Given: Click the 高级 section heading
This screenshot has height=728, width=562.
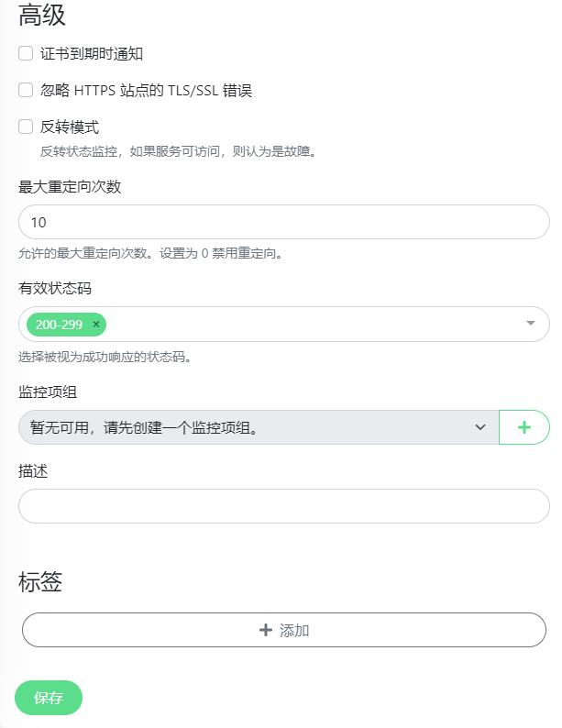Looking at the screenshot, I should (42, 15).
